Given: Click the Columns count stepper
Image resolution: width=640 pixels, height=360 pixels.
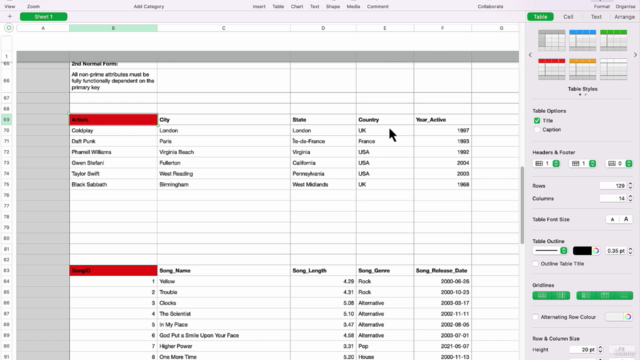Looking at the screenshot, I should click(x=630, y=198).
